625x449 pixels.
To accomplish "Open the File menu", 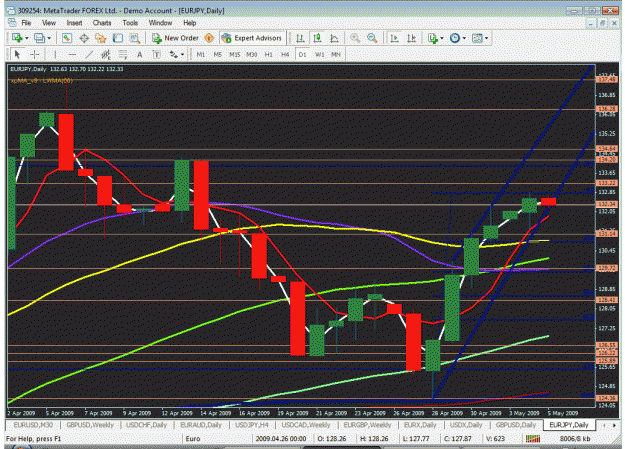I will click(26, 23).
